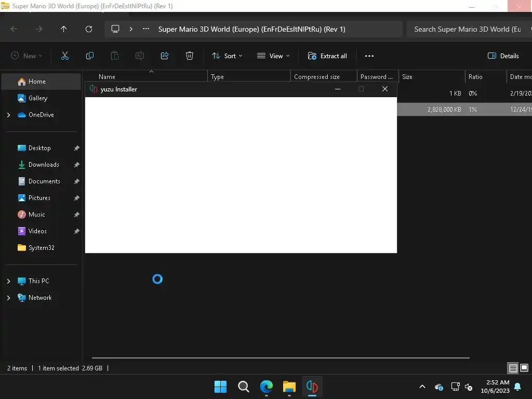The height and width of the screenshot is (399, 532).
Task: Click the Password column header
Action: point(378,77)
